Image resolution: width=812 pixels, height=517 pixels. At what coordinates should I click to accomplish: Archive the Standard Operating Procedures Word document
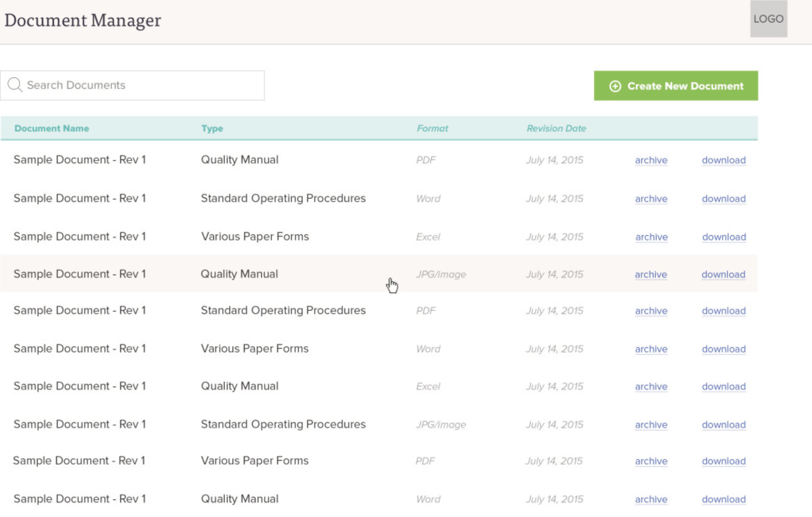pyautogui.click(x=651, y=198)
